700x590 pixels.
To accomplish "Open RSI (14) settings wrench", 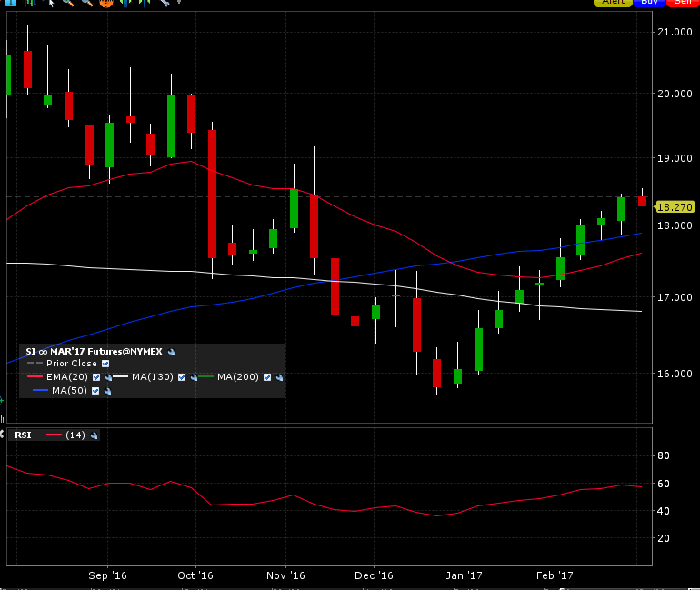I will click(x=94, y=435).
